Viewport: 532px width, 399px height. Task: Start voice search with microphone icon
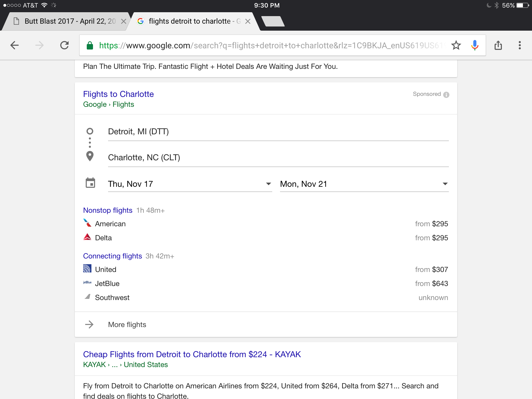click(x=475, y=45)
